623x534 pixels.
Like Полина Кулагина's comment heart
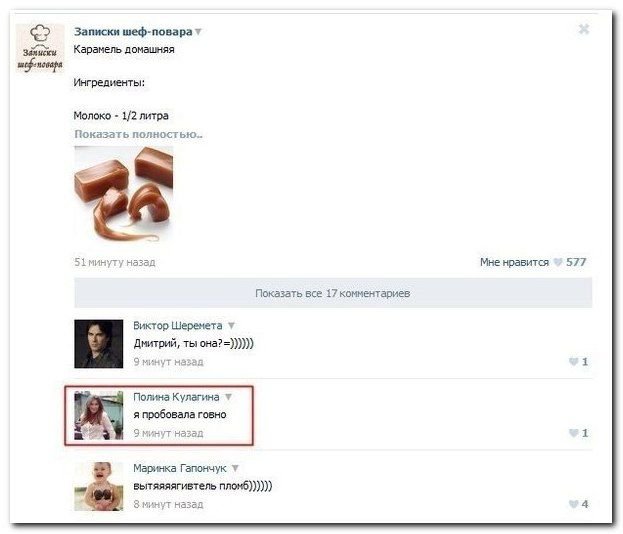point(573,433)
